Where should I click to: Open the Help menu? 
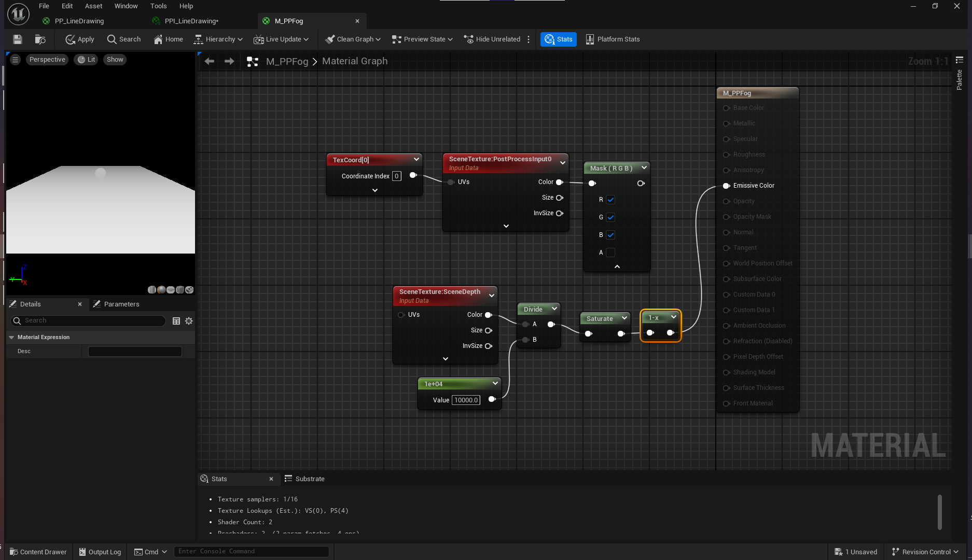(x=186, y=6)
